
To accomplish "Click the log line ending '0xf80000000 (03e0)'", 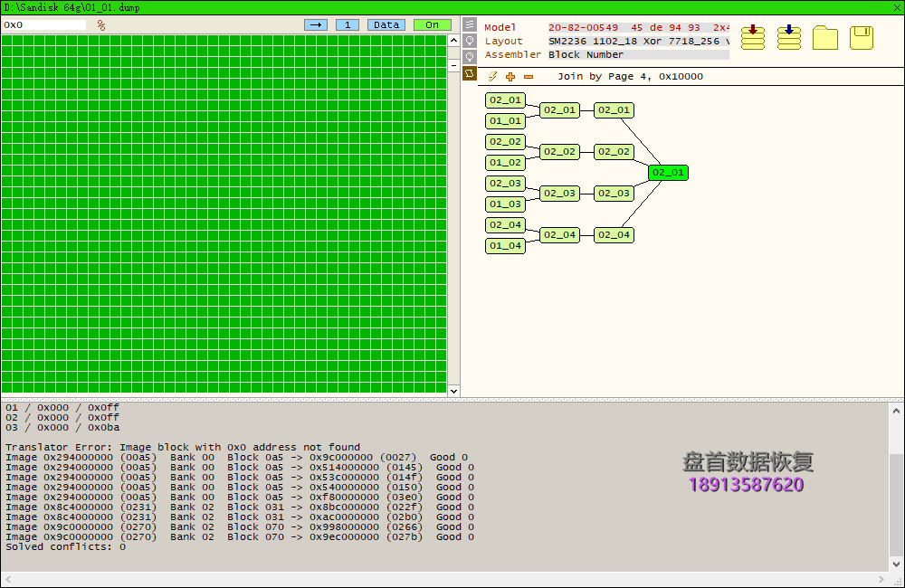I will click(x=240, y=497).
